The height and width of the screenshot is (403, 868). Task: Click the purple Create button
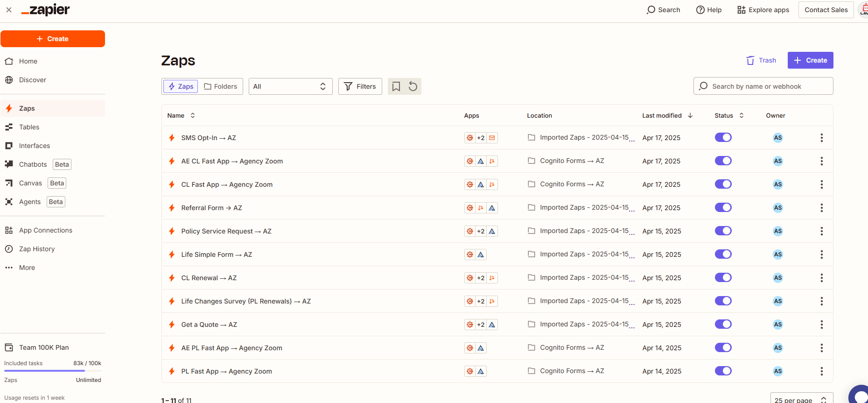pos(810,60)
